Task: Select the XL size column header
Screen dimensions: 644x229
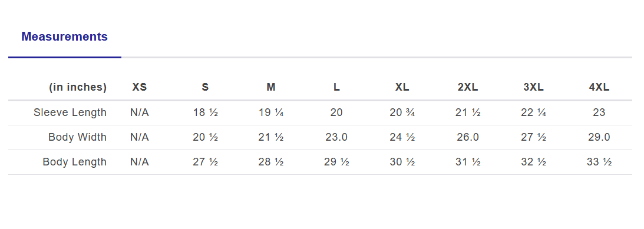Action: click(x=402, y=87)
